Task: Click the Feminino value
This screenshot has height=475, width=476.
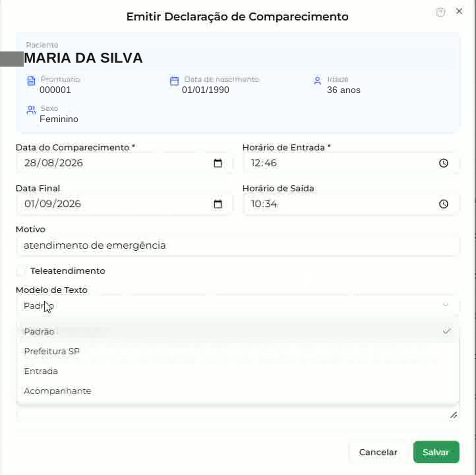Action: [x=59, y=119]
